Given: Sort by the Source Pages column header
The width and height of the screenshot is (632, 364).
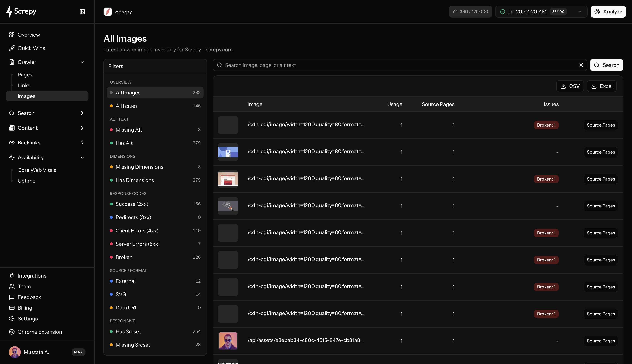Looking at the screenshot, I should [438, 104].
